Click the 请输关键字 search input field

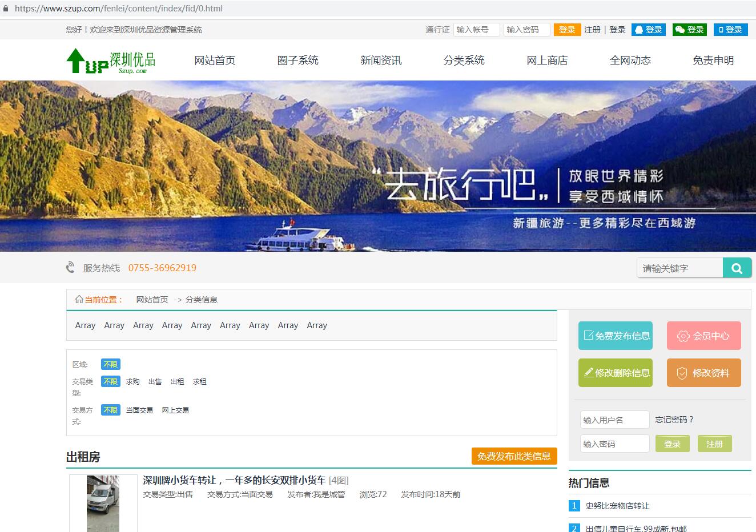[x=679, y=268]
